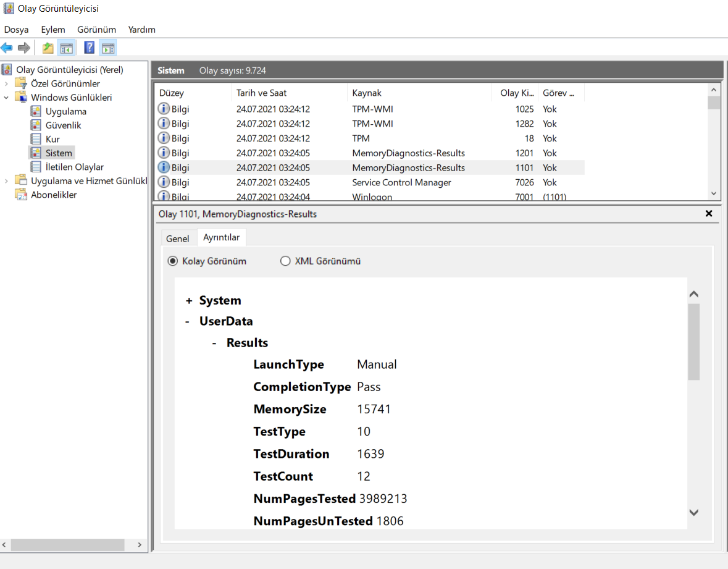The width and height of the screenshot is (728, 569).
Task: Toggle the Action pane toolbar icon
Action: 108,48
